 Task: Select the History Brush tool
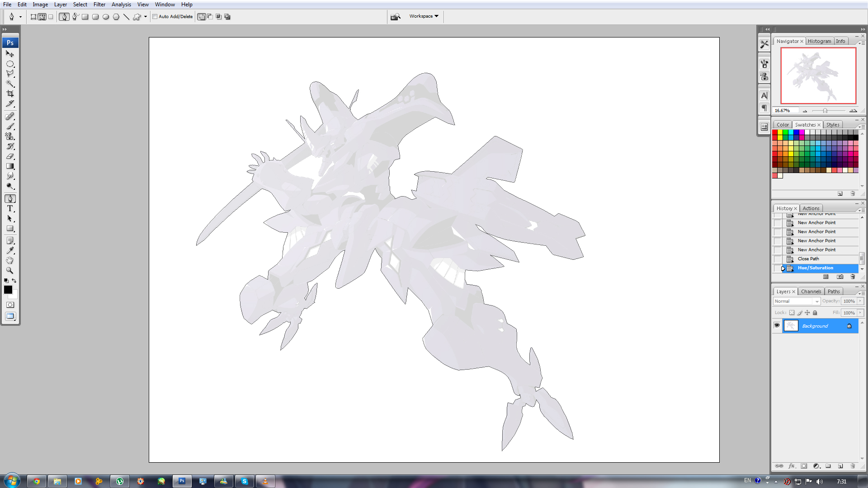pos(10,146)
